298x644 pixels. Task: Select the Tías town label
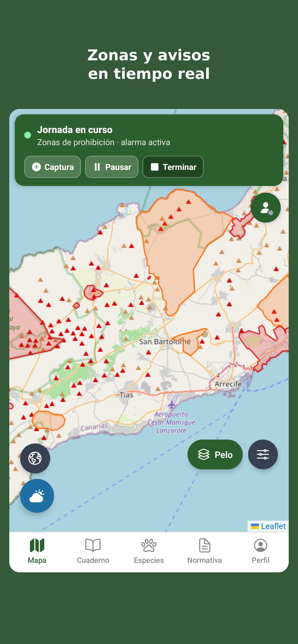[x=126, y=395]
